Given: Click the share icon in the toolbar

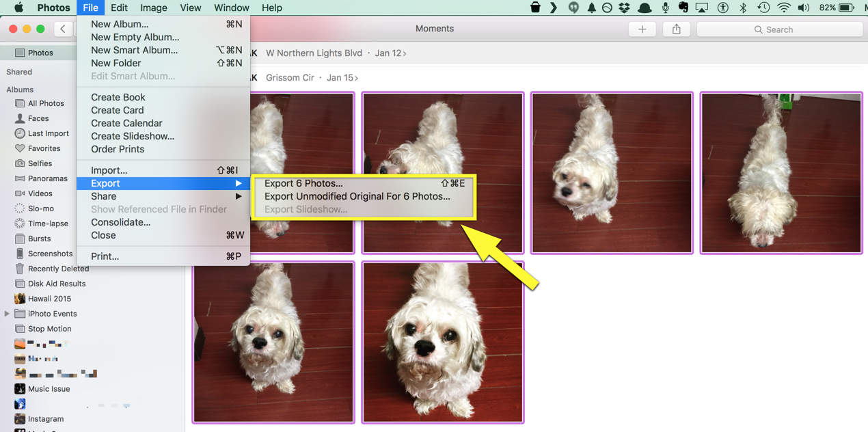Looking at the screenshot, I should [x=676, y=29].
